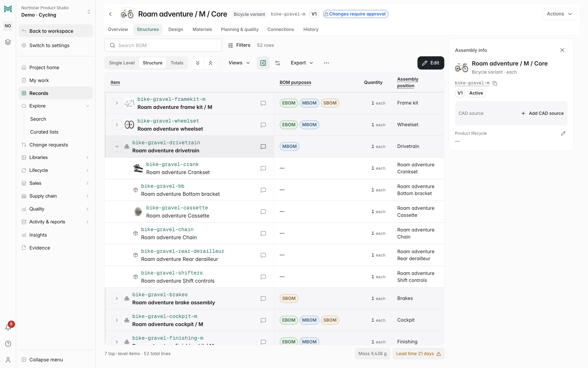Expand the bike-gravel-framekit-m row
This screenshot has height=368, width=588.
[x=117, y=103]
